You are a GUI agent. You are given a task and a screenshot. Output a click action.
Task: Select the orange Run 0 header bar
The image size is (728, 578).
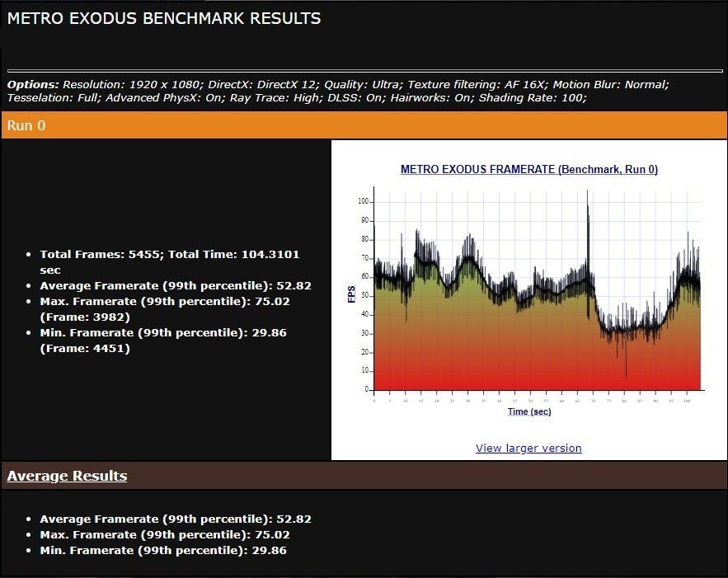(x=364, y=125)
